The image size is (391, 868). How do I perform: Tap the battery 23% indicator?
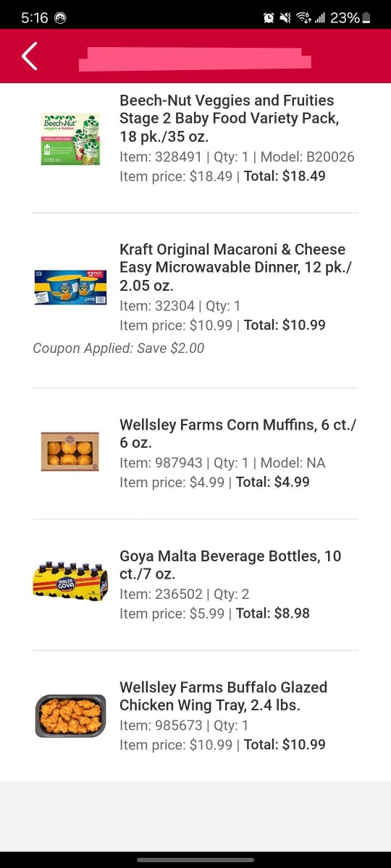pos(350,17)
